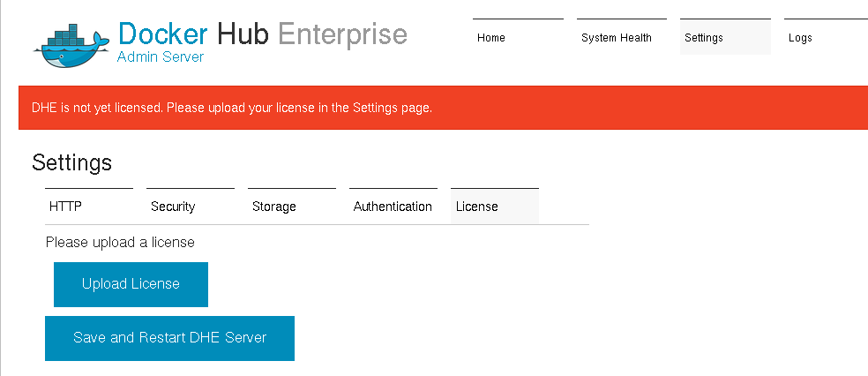Click the 'Please upload a license' text
The image size is (868, 376).
120,242
